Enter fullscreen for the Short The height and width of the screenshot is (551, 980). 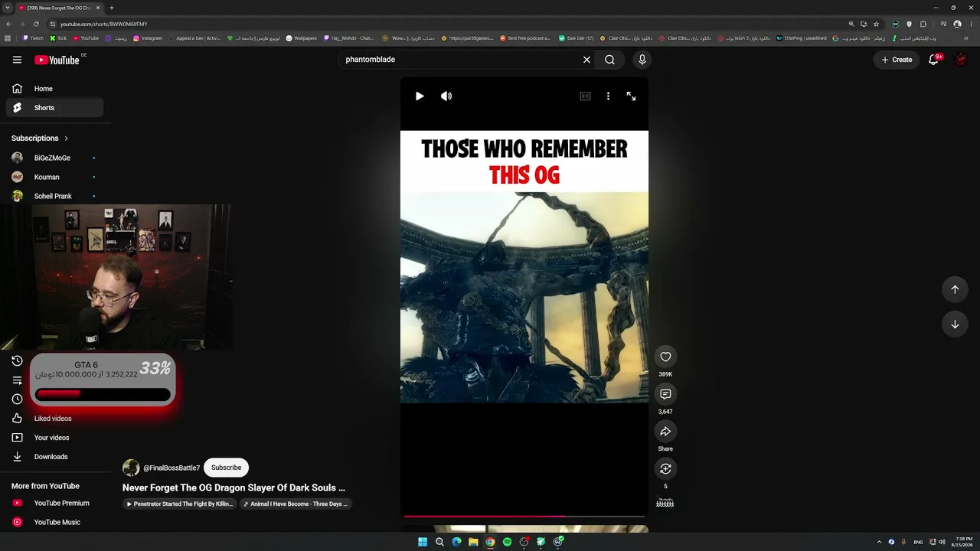[631, 96]
